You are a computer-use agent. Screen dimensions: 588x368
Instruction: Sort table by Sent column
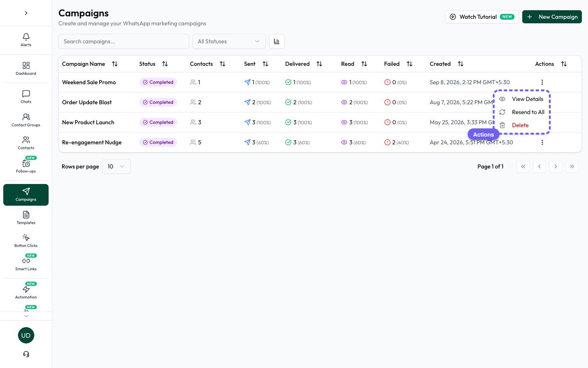pos(256,64)
